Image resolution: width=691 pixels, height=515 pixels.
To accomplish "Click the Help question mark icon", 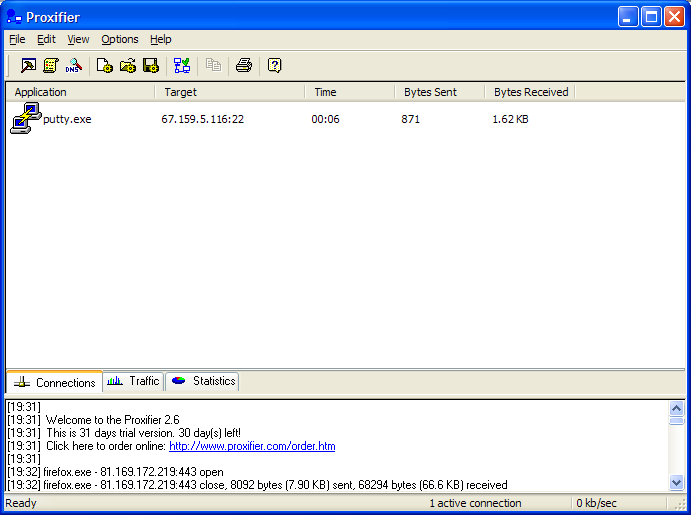I will click(275, 66).
